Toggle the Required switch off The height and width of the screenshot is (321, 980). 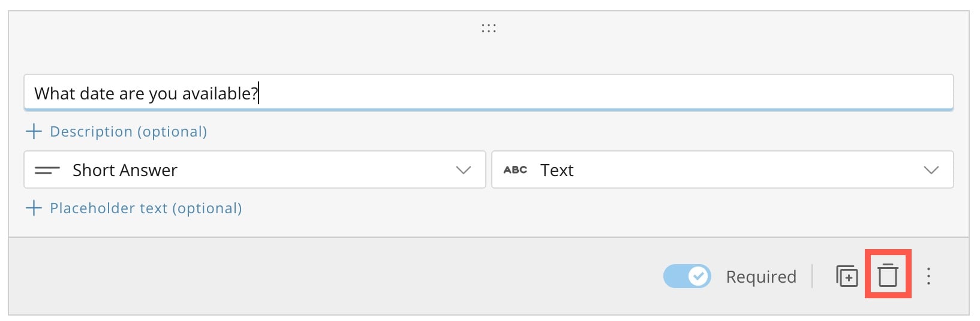tap(687, 276)
